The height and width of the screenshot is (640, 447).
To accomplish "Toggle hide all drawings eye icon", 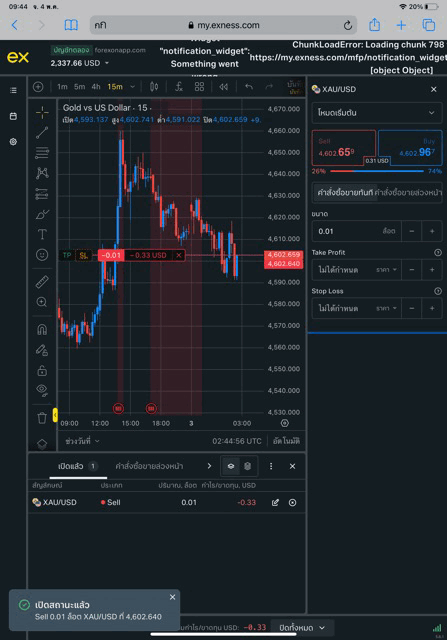I will coord(42,390).
